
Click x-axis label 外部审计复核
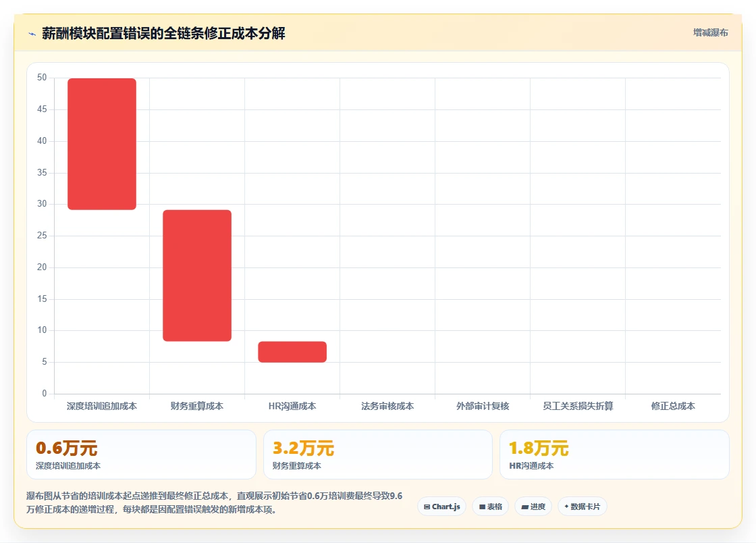(483, 406)
